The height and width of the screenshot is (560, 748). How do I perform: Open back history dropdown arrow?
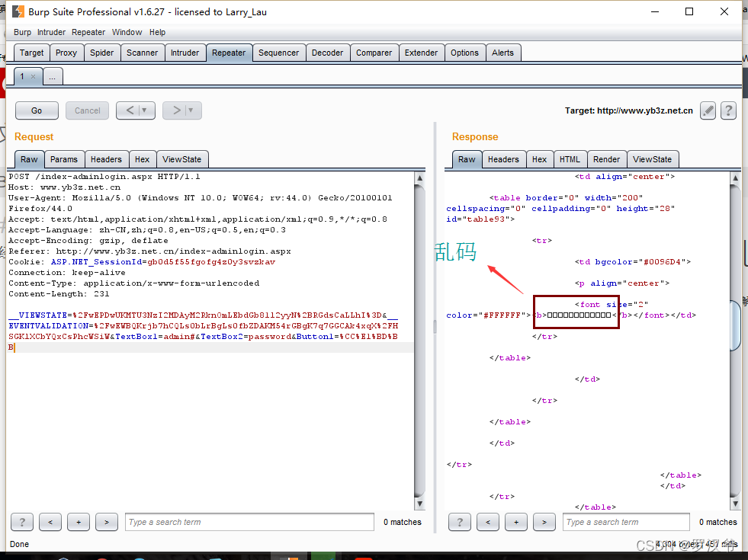(145, 110)
